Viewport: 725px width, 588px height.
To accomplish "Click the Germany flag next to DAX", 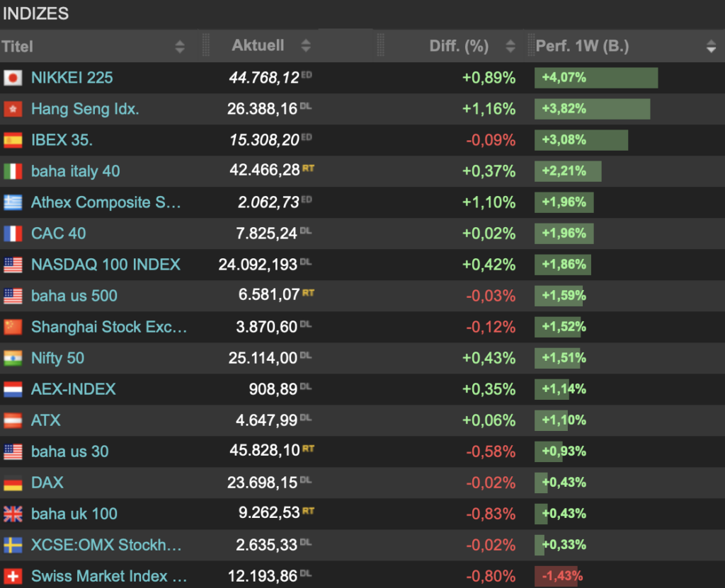I will point(13,483).
